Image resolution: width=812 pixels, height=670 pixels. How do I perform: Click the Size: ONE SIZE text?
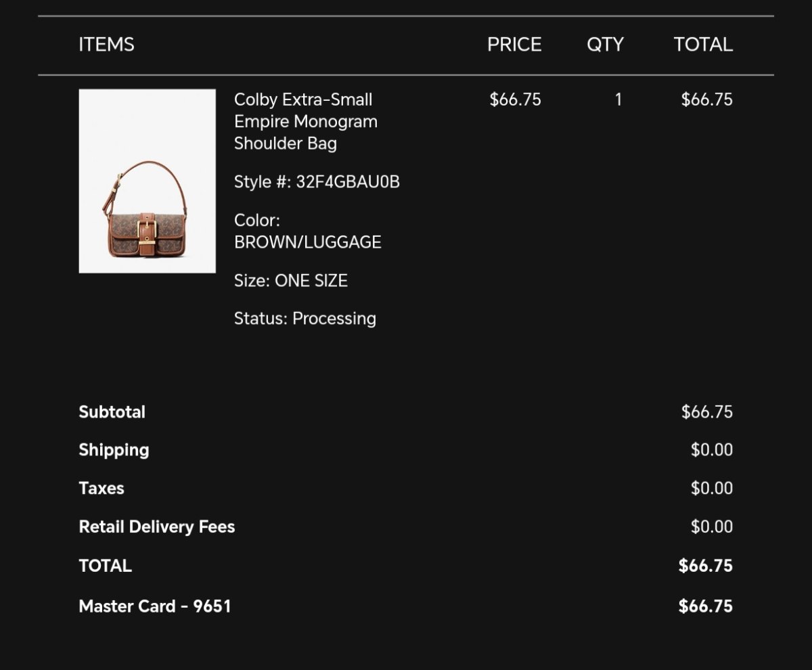(290, 280)
